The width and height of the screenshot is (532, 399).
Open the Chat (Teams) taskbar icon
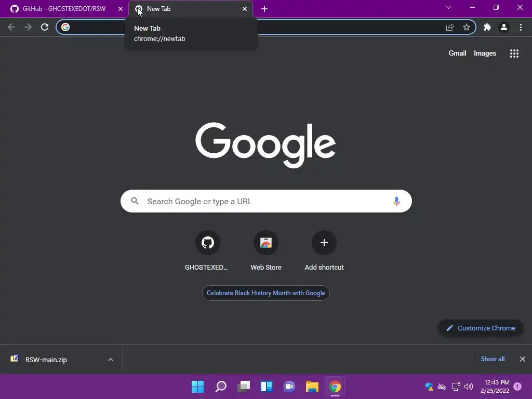pyautogui.click(x=289, y=387)
